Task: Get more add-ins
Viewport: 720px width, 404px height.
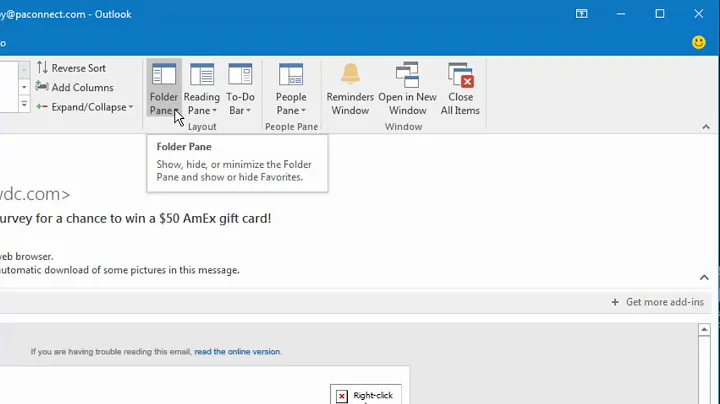Action: 658,302
